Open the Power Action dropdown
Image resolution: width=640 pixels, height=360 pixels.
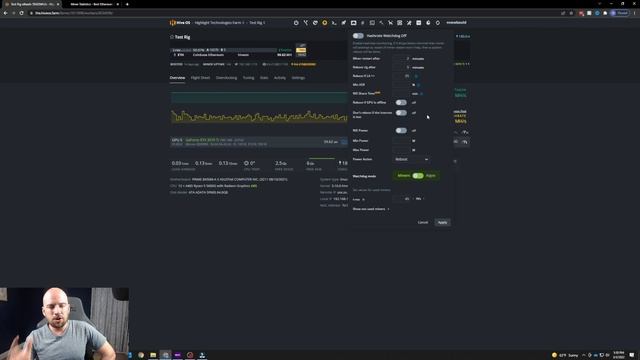(x=411, y=159)
